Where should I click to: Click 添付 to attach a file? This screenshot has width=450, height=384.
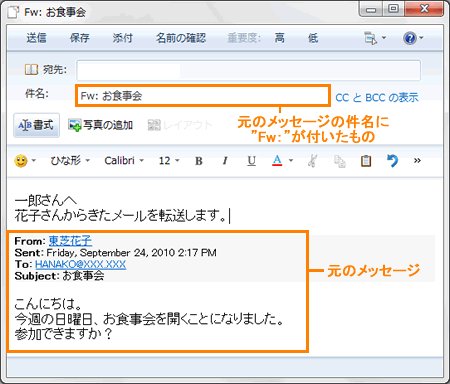122,38
